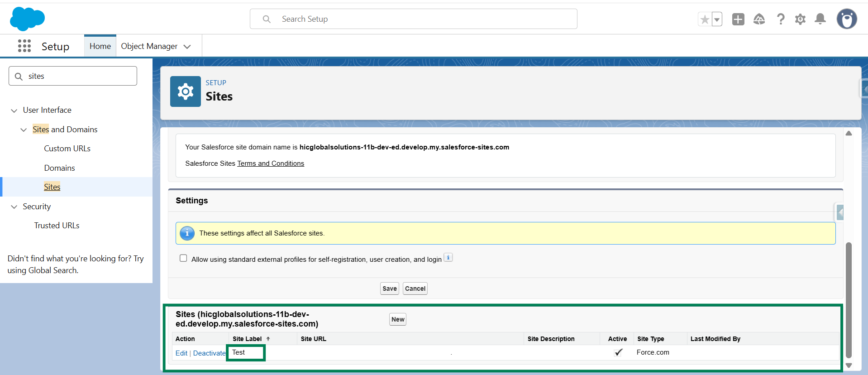The height and width of the screenshot is (375, 868).
Task: Click the Active checkmark for the Test site
Action: 618,352
